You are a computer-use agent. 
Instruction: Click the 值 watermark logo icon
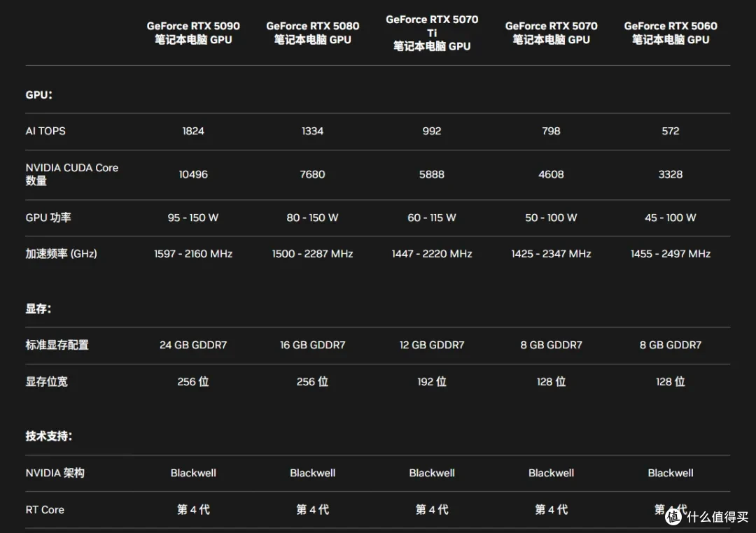click(673, 516)
